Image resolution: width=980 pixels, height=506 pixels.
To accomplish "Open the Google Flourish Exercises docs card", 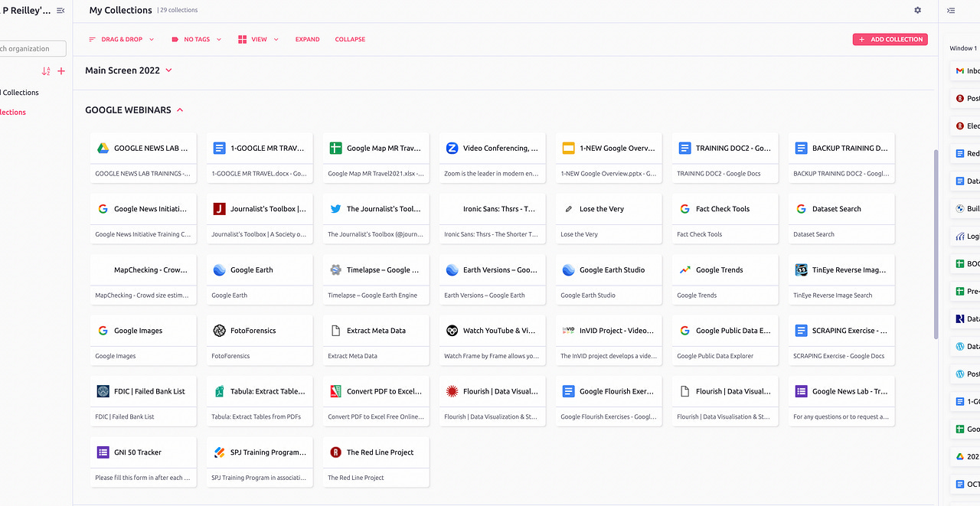I will pos(609,400).
